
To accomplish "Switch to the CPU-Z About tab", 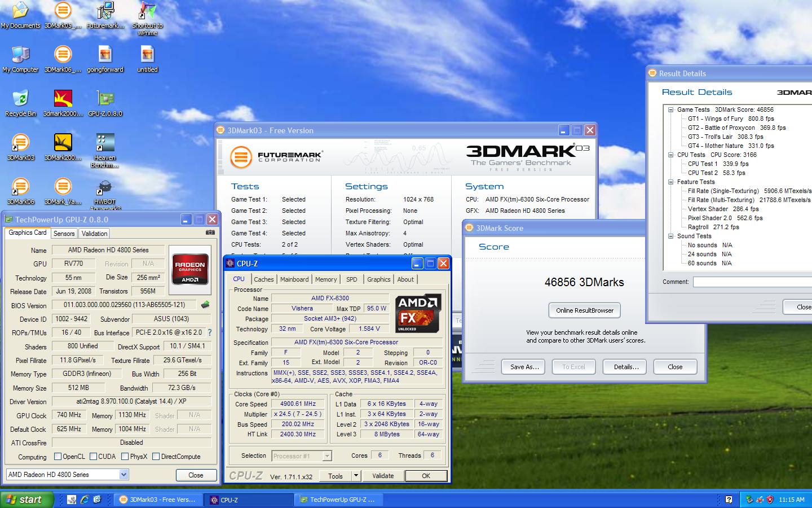I will [405, 279].
